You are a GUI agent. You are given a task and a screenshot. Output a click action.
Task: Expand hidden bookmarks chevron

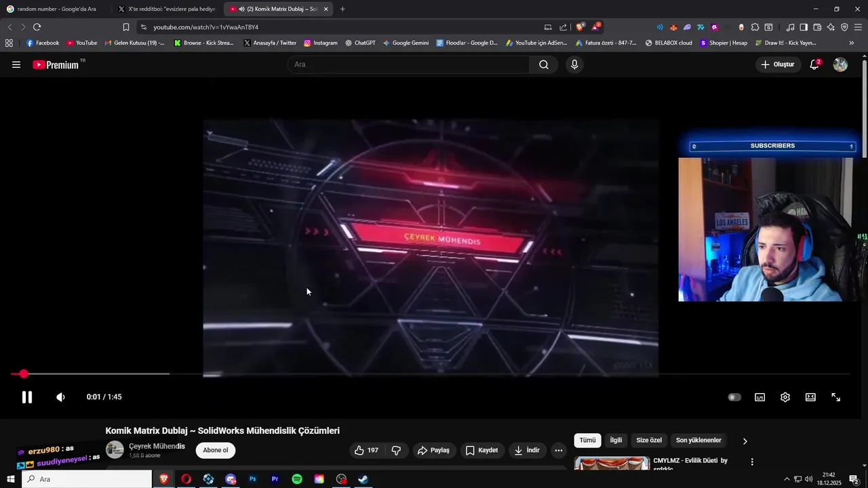(852, 43)
